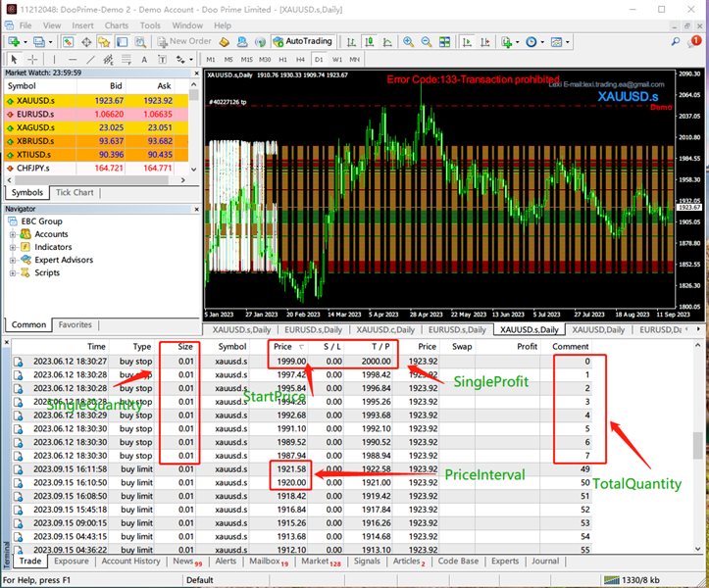Select the Cursor arrow tool
The width and height of the screenshot is (709, 588).
pos(14,59)
